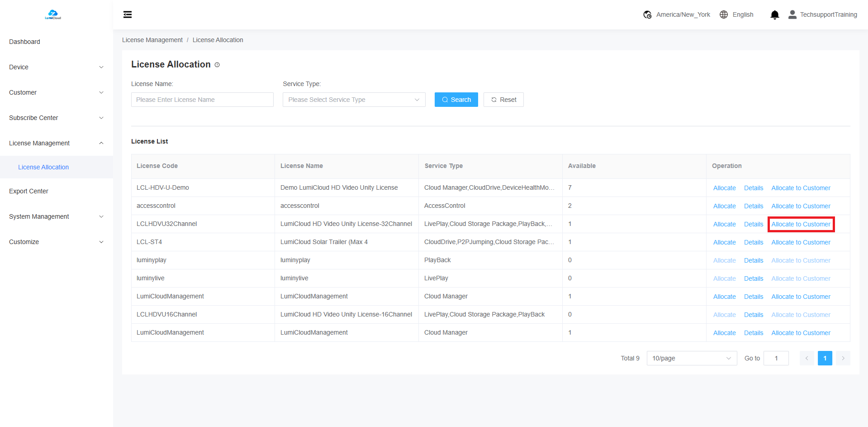
Task: Open the Service Type dropdown
Action: tap(354, 100)
